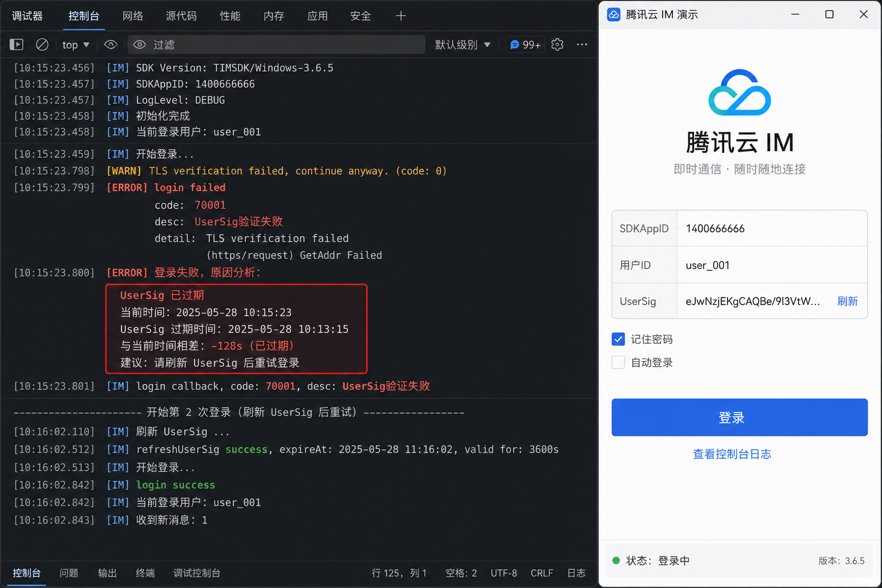Open the 终端 panel tab
882x588 pixels.
coord(145,573)
